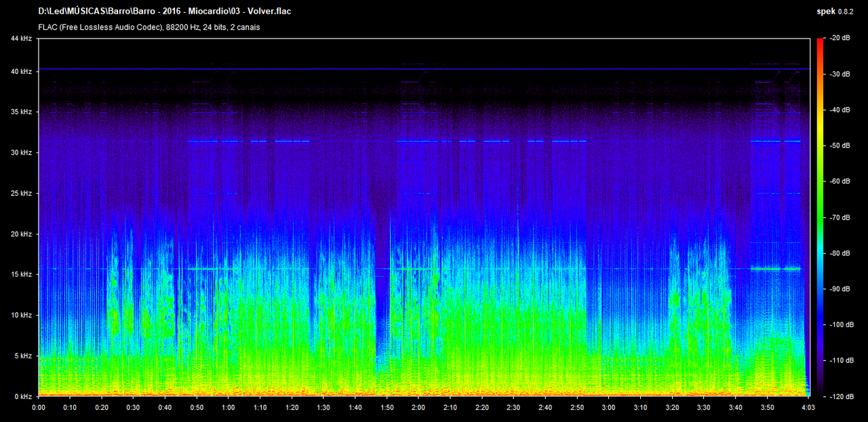Viewport: 868px width, 422px height.
Task: Click the -60 dB scale label
Action: pyautogui.click(x=840, y=181)
